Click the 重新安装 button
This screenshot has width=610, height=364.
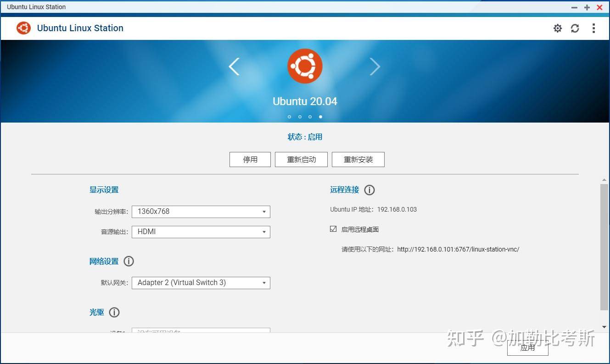(x=358, y=159)
